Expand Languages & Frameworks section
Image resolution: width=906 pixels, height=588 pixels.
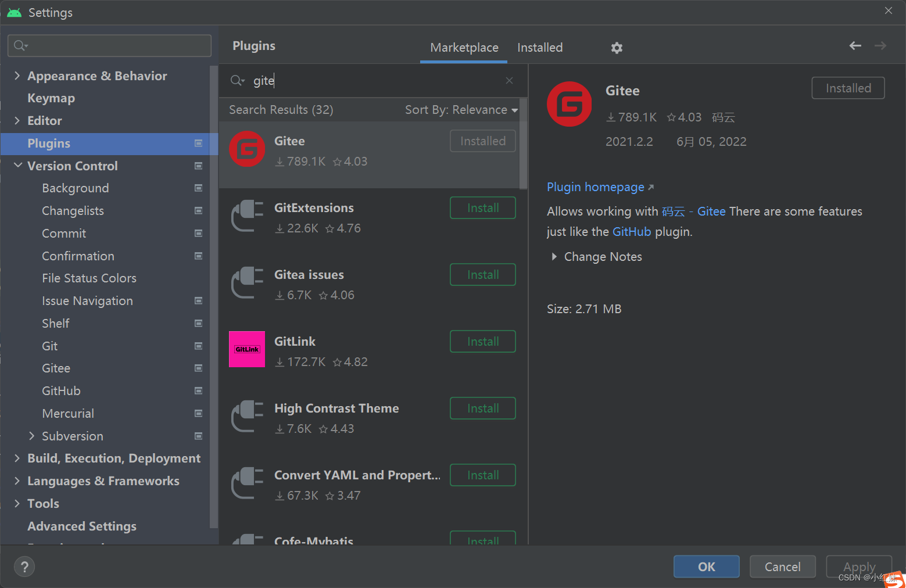coord(17,481)
